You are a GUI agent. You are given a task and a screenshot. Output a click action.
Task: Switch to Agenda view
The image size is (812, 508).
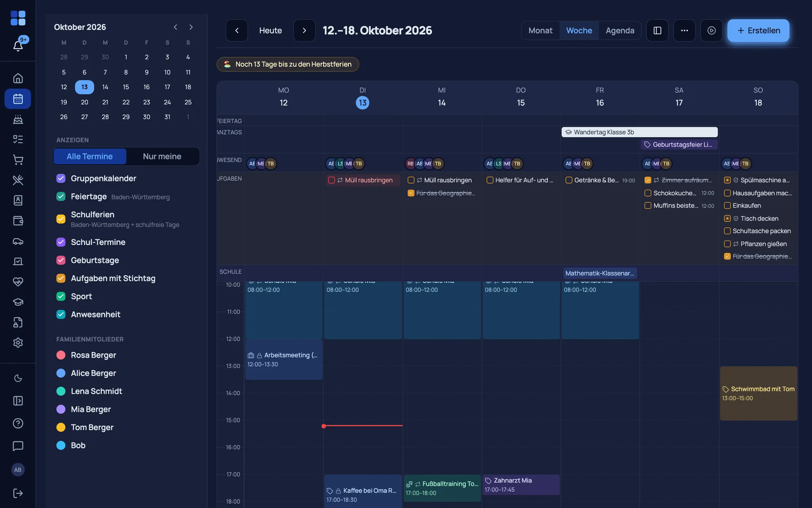(x=620, y=30)
